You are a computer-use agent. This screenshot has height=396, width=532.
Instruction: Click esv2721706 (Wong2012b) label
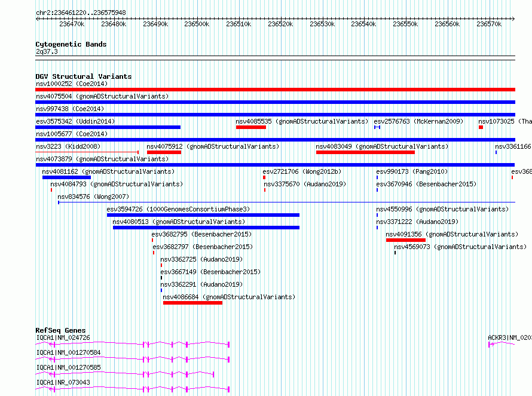click(302, 171)
